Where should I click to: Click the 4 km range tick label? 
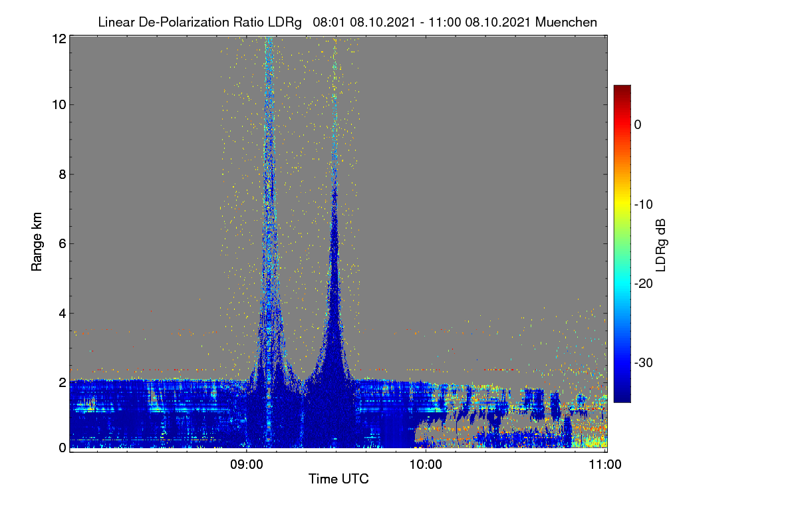point(63,313)
